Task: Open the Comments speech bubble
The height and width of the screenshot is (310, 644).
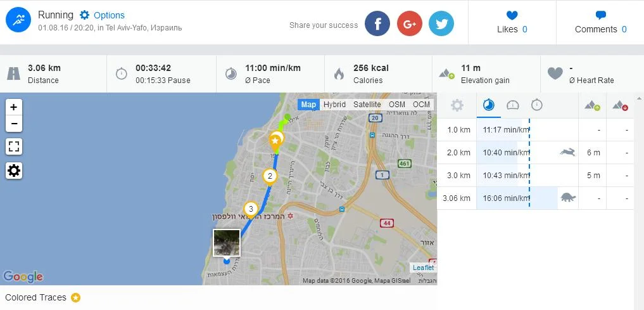Action: [x=600, y=16]
